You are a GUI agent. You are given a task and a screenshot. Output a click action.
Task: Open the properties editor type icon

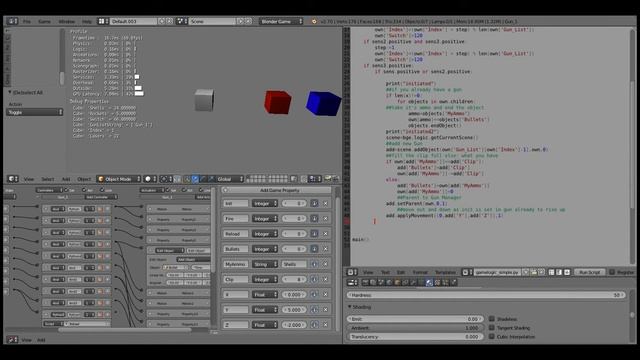click(x=352, y=282)
